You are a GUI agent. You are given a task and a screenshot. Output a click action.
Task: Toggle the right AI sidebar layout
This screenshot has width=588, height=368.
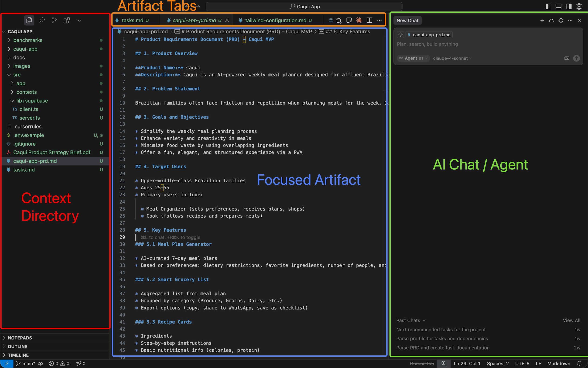pyautogui.click(x=569, y=7)
